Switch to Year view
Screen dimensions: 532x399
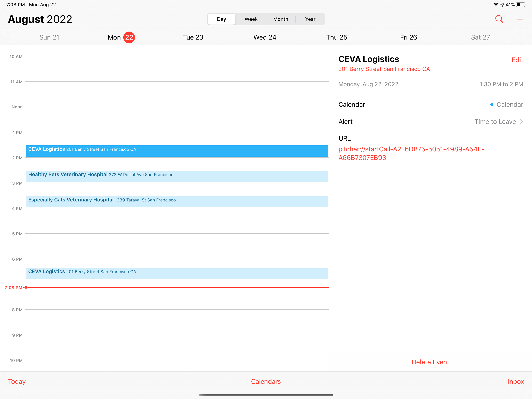click(310, 19)
